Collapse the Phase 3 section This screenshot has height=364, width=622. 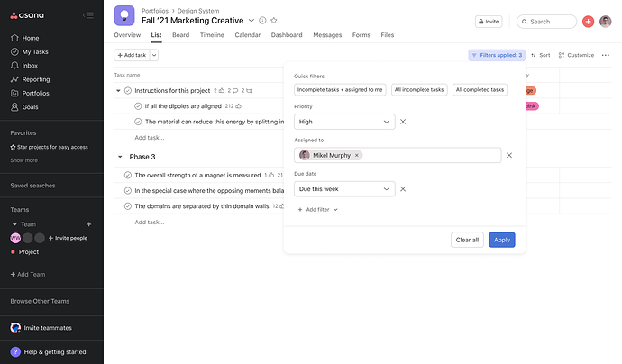click(x=119, y=157)
